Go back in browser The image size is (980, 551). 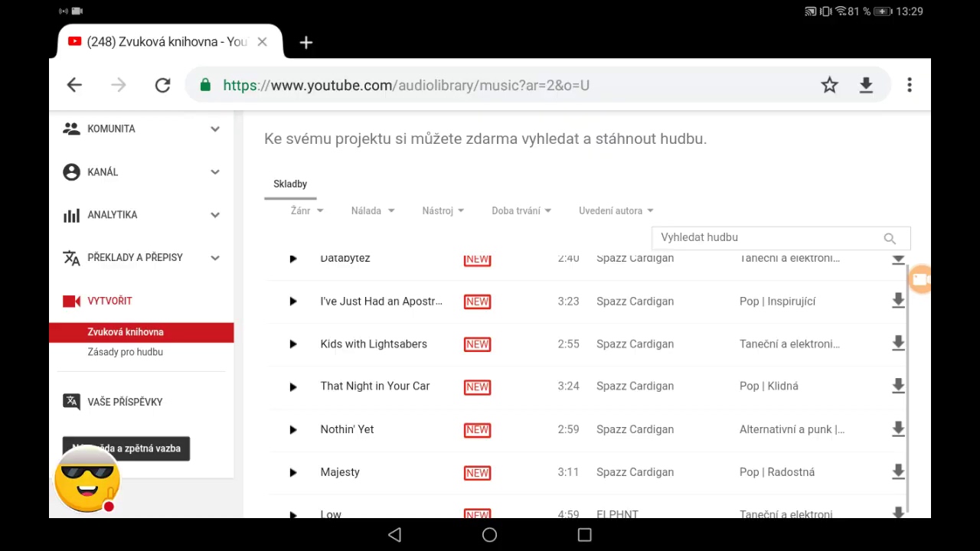pos(74,85)
